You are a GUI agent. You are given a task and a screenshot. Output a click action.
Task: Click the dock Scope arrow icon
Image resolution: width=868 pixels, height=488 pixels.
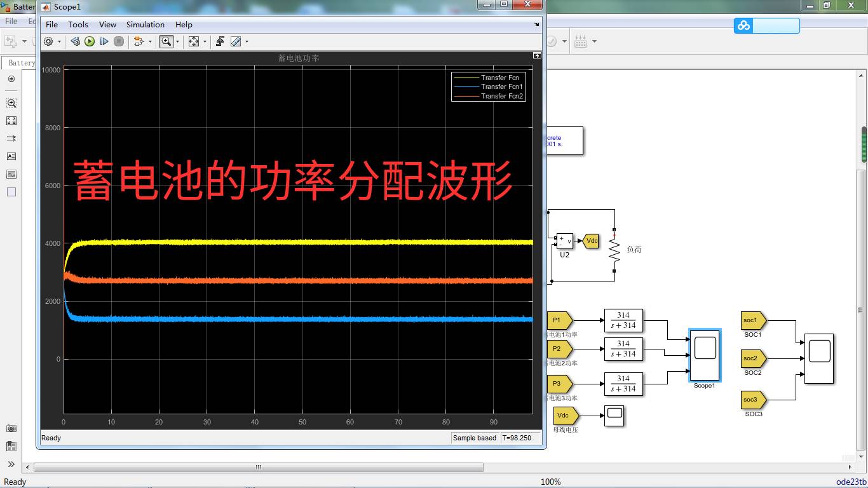coord(537,25)
